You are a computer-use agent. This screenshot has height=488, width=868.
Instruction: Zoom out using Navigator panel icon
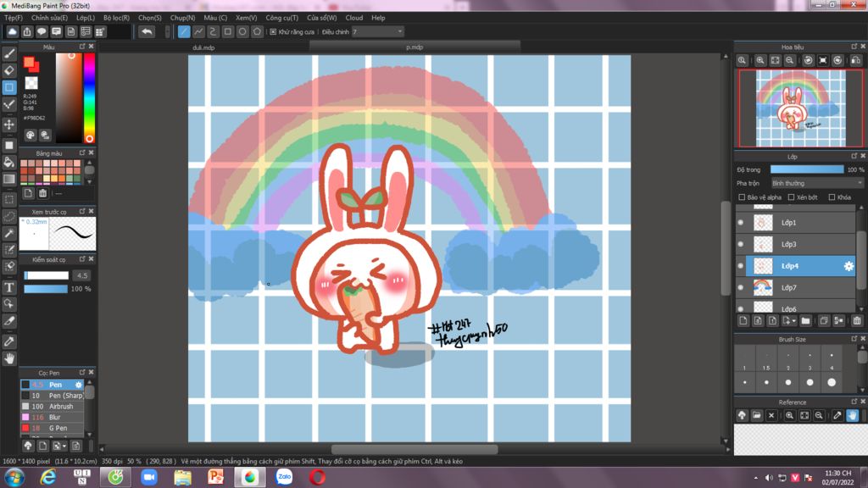point(790,60)
